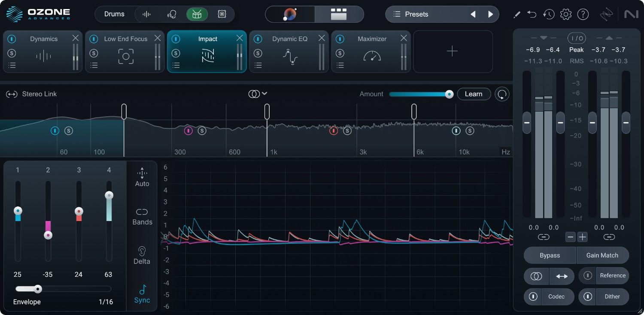The width and height of the screenshot is (644, 315).
Task: Enable Auto mode in Impact panel
Action: [x=142, y=178]
